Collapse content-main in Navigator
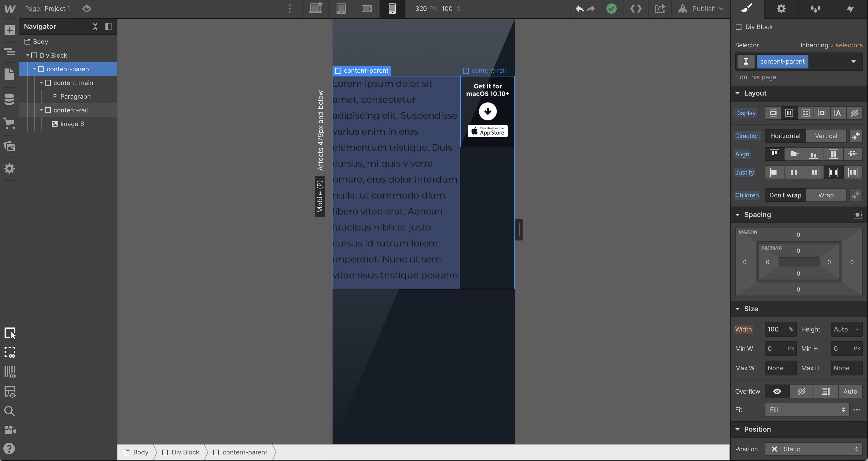Image resolution: width=868 pixels, height=461 pixels. 41,83
